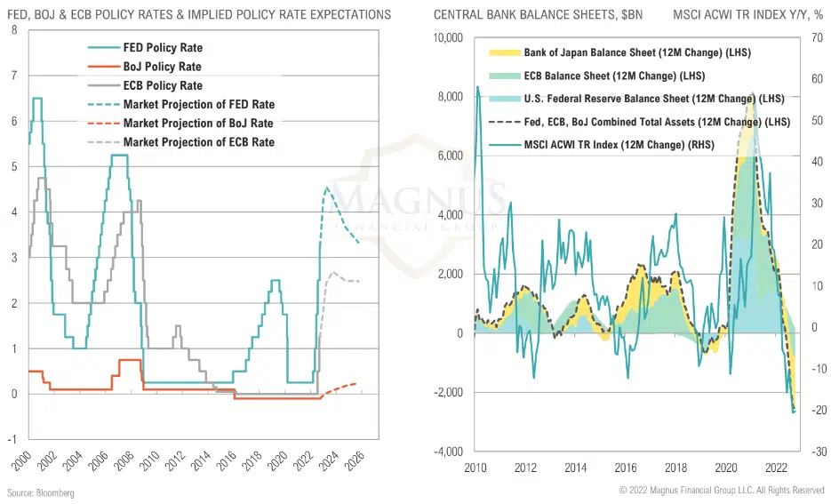The image size is (831, 504).
Task: Click the MSCI ACWI TR Index Y/Y heading
Action: point(748,15)
